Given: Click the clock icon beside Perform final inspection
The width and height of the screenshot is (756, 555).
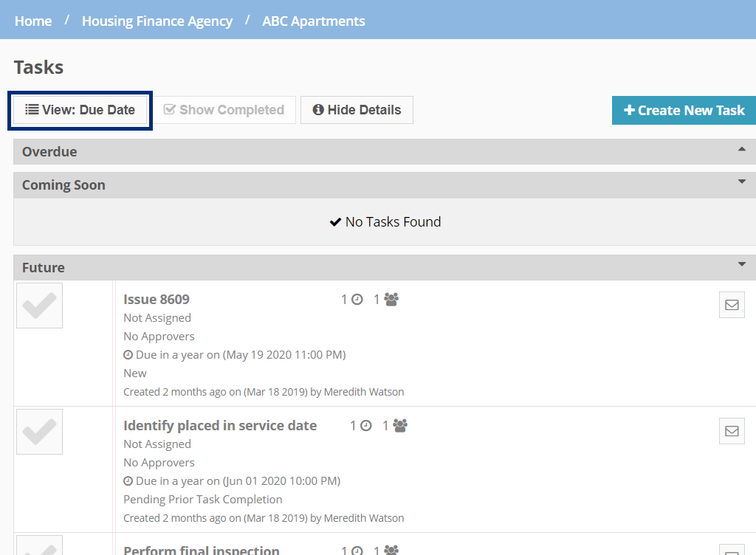Looking at the screenshot, I should click(357, 550).
